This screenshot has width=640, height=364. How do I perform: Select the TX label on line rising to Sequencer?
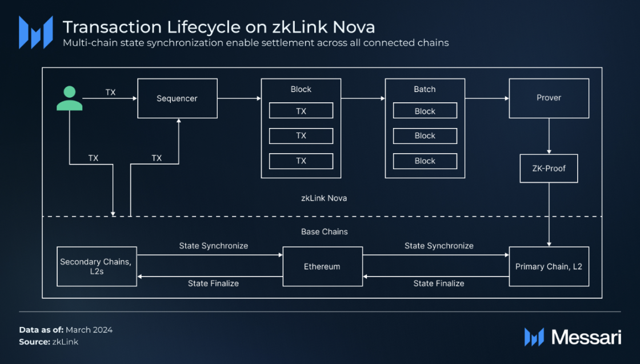tap(157, 158)
